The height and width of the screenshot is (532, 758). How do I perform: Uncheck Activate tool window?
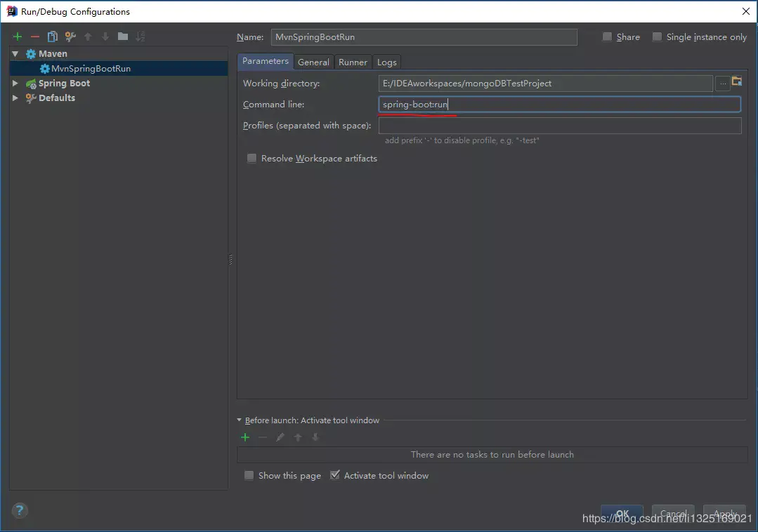pyautogui.click(x=335, y=475)
